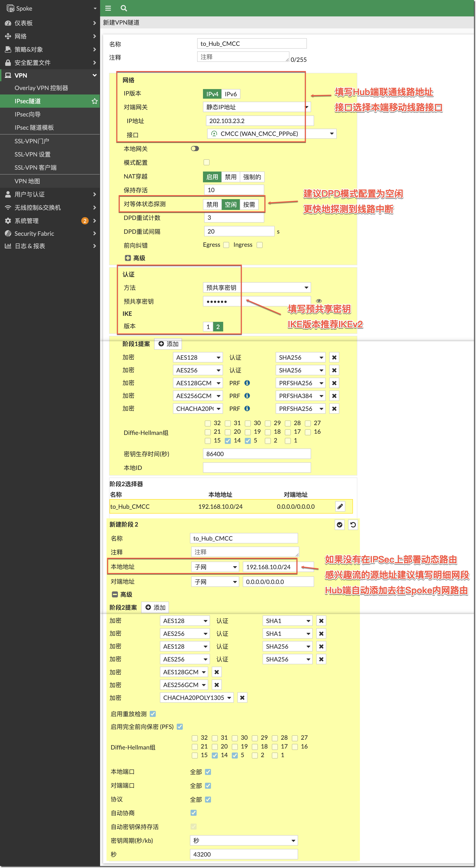Enable the 模式配置 checkbox
The width and height of the screenshot is (476, 868).
pyautogui.click(x=207, y=163)
